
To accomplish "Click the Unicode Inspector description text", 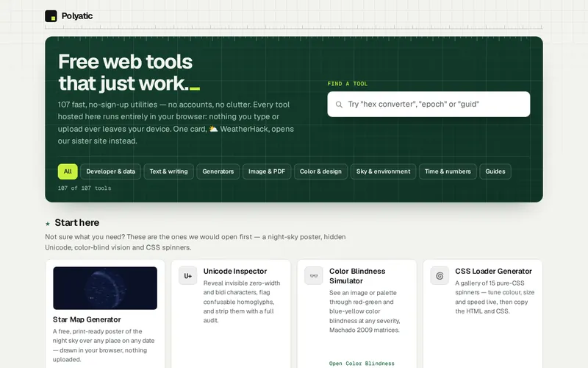I will (x=242, y=302).
